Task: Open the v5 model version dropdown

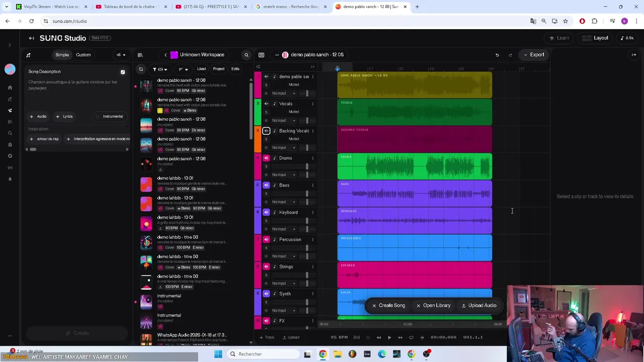Action: coord(121,55)
